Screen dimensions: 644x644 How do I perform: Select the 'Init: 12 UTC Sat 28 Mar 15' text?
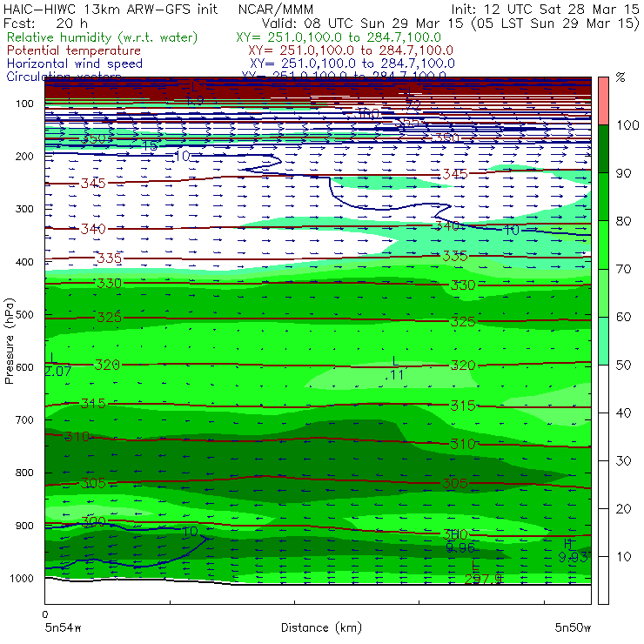[545, 10]
